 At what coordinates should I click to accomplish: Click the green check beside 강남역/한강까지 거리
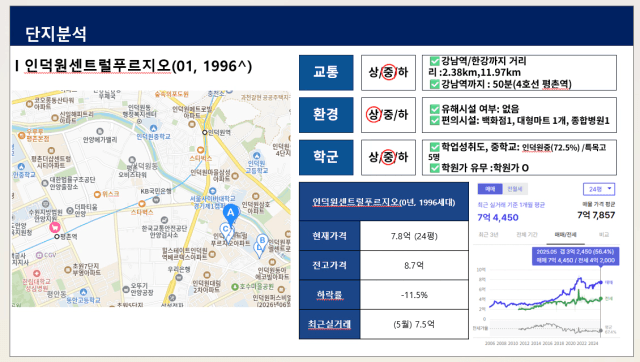(x=435, y=61)
